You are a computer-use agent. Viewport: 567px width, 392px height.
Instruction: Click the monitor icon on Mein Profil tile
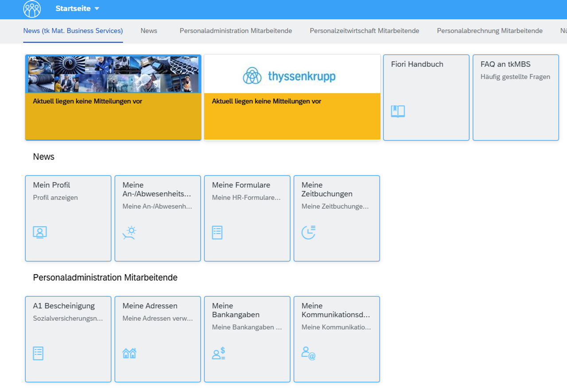(40, 232)
